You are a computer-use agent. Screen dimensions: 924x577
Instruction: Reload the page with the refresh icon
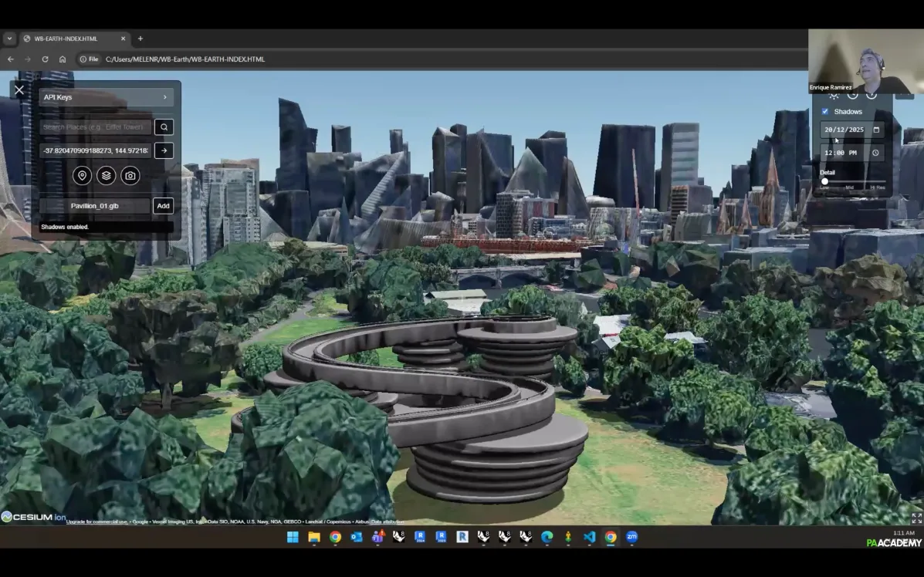(46, 59)
